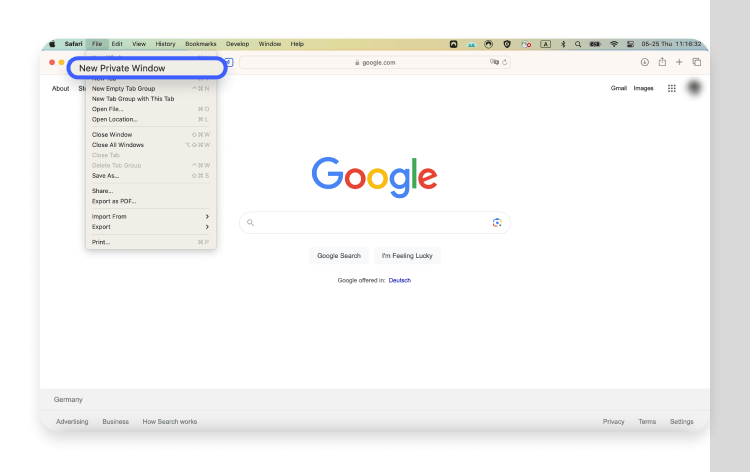Viewport: 750px width, 472px height.
Task: Open the Images link
Action: [x=643, y=88]
